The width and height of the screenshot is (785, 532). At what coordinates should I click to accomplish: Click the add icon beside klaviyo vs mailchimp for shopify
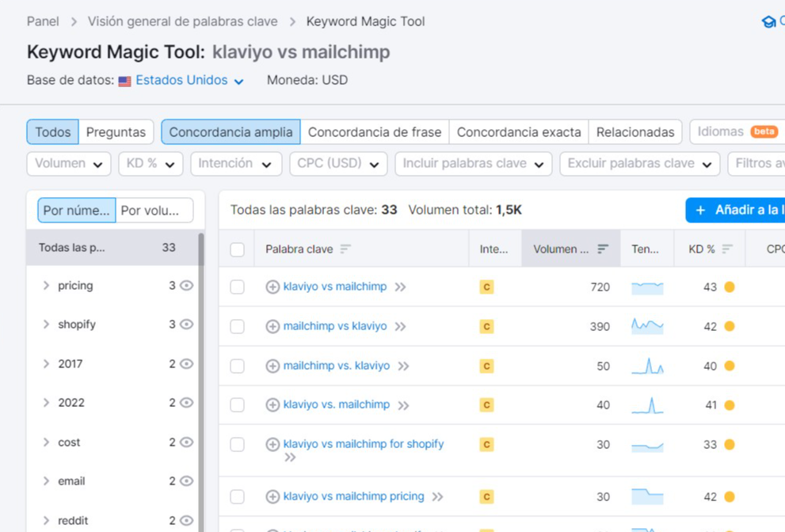click(x=272, y=444)
